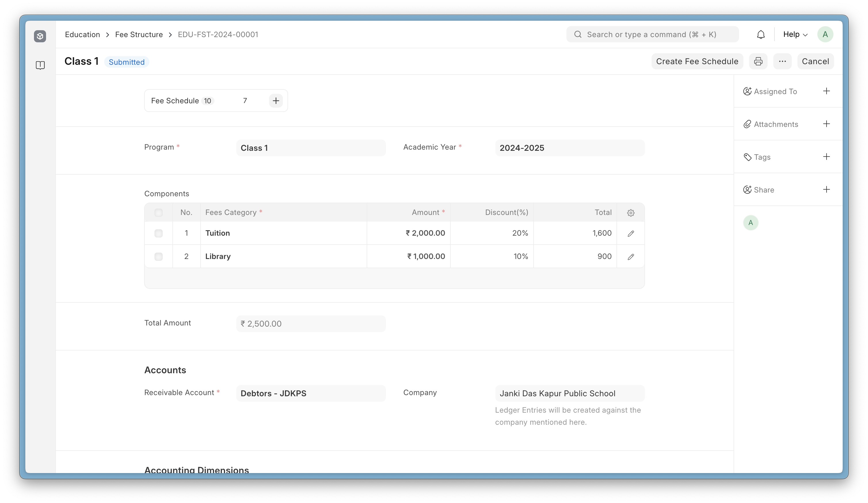Open the three-dots more options menu

[x=782, y=61]
